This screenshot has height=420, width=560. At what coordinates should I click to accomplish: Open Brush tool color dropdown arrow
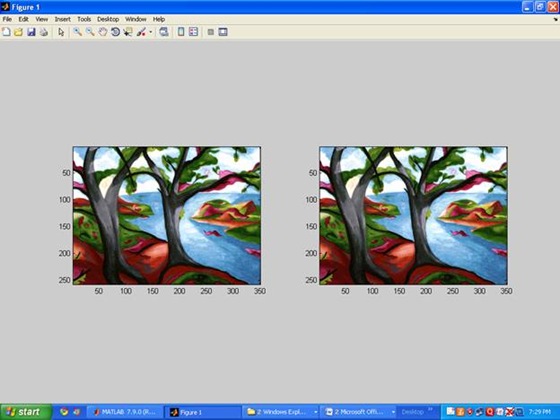tap(150, 32)
